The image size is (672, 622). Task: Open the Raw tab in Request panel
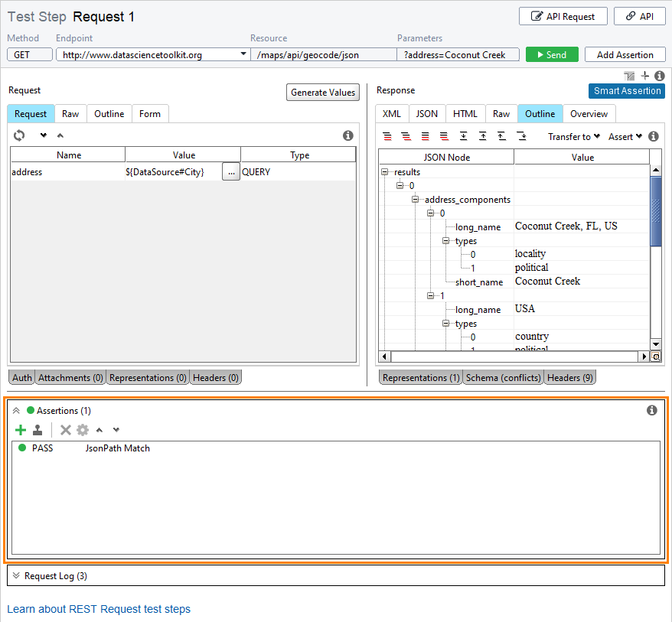70,114
